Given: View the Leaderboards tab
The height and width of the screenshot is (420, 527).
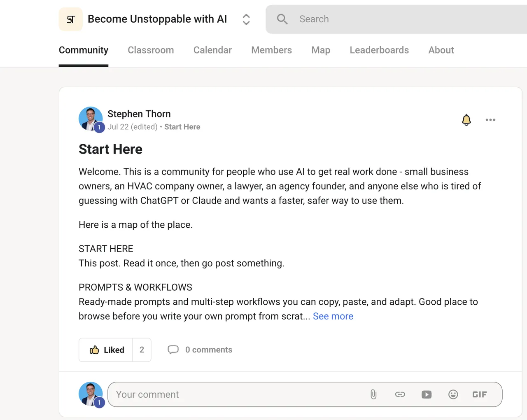Looking at the screenshot, I should click(379, 50).
